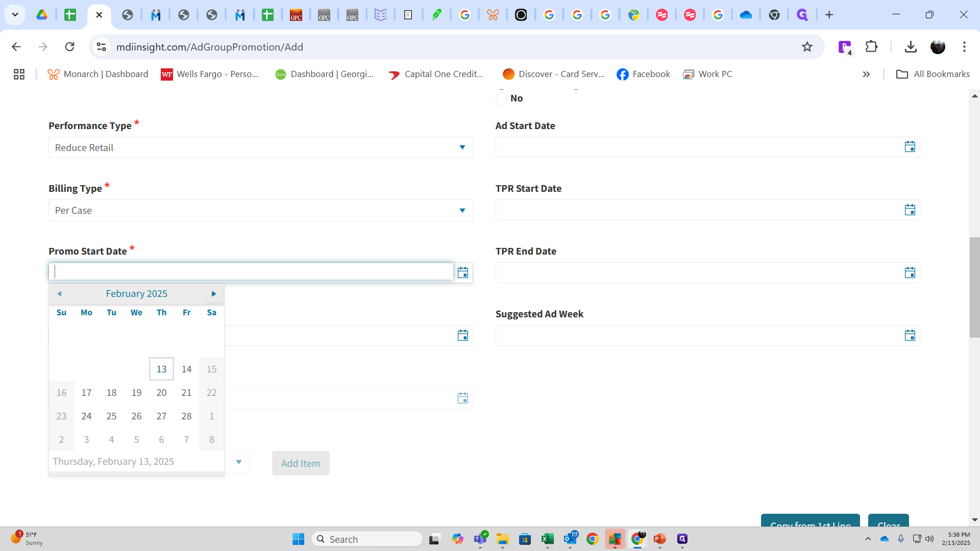Open the Work PC bookmark
The width and height of the screenshot is (980, 551).
point(707,74)
